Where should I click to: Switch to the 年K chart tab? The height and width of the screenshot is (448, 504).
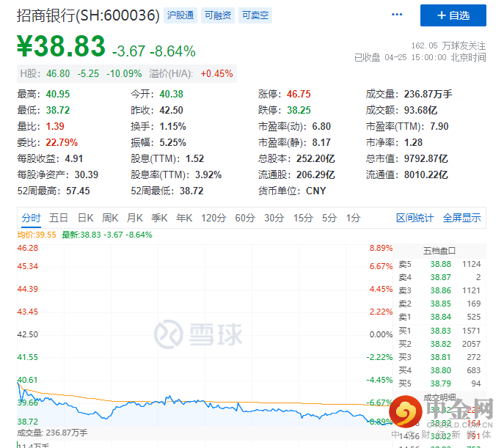[x=184, y=218]
